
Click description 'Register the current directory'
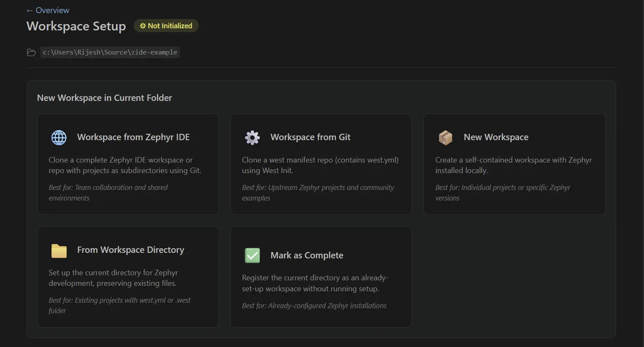coord(315,283)
